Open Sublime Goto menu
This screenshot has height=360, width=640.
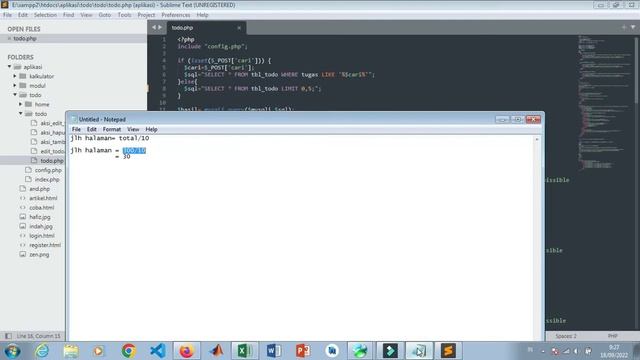click(x=104, y=15)
